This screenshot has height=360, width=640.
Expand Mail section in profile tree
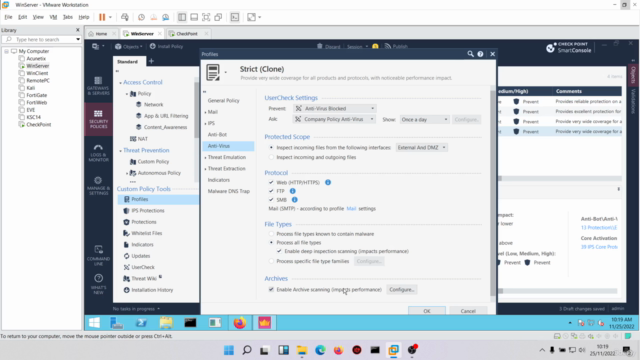pyautogui.click(x=205, y=112)
